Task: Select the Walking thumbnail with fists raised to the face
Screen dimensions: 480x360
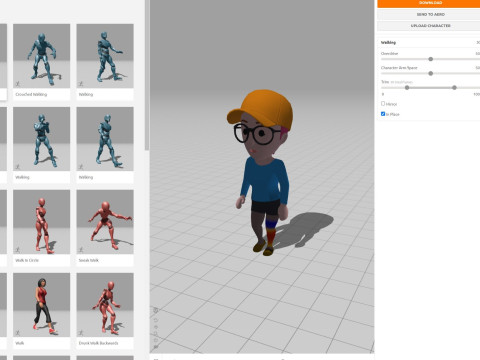Action: tap(42, 139)
